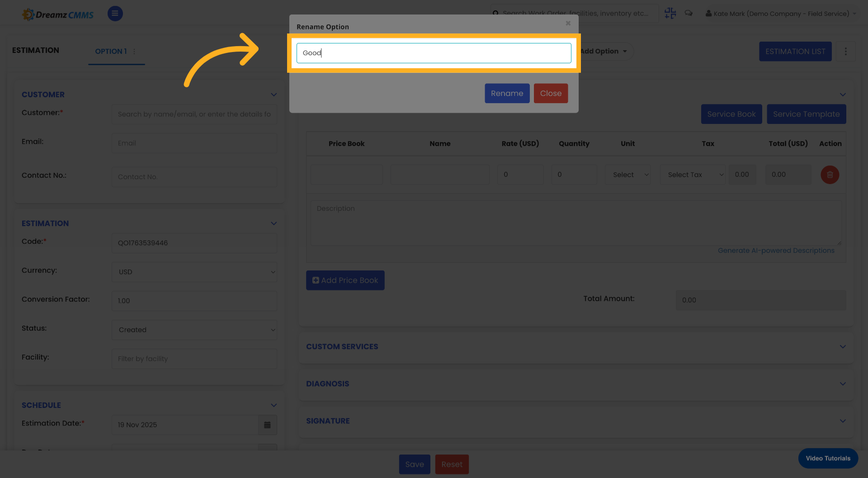The width and height of the screenshot is (868, 478).
Task: Click the three-dot menu next to Option 1
Action: pyautogui.click(x=134, y=51)
